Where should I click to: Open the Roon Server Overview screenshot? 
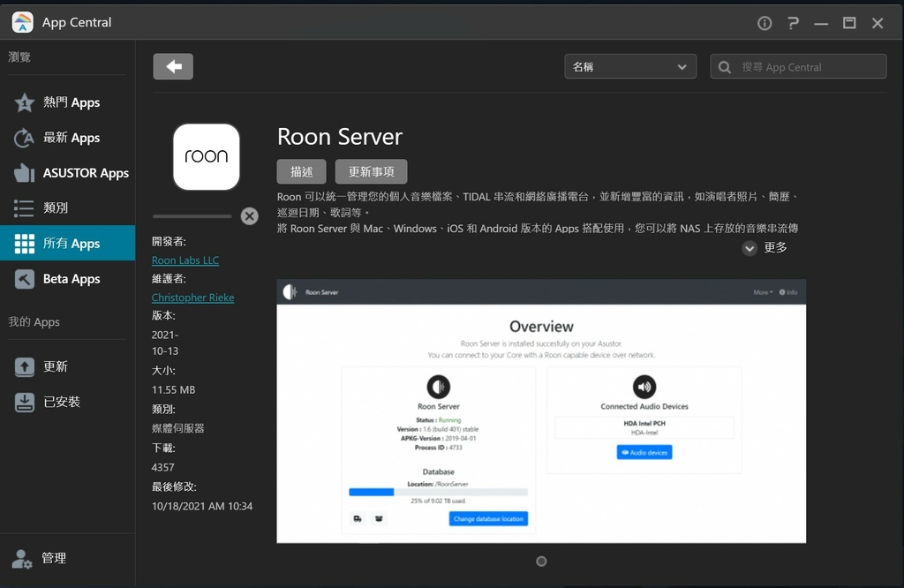pos(541,411)
